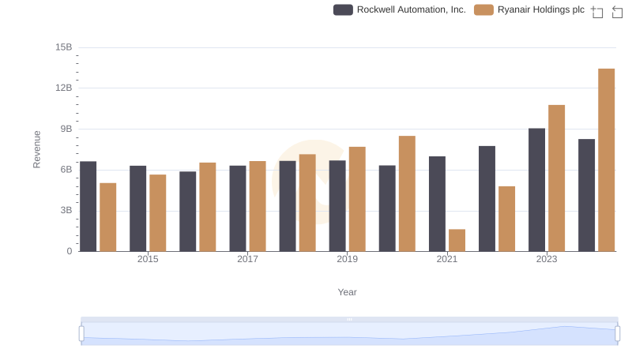Click the 2015 x-axis label
The height and width of the screenshot is (364, 632).
coord(148,259)
